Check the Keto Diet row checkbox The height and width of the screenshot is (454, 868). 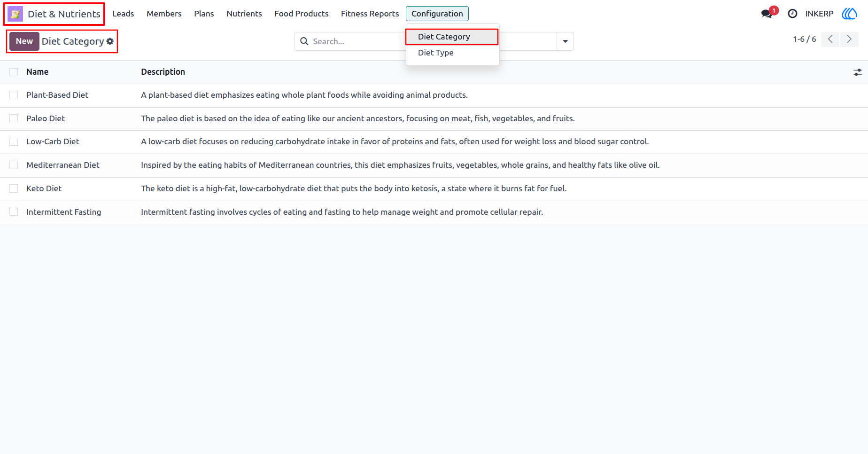pos(14,188)
